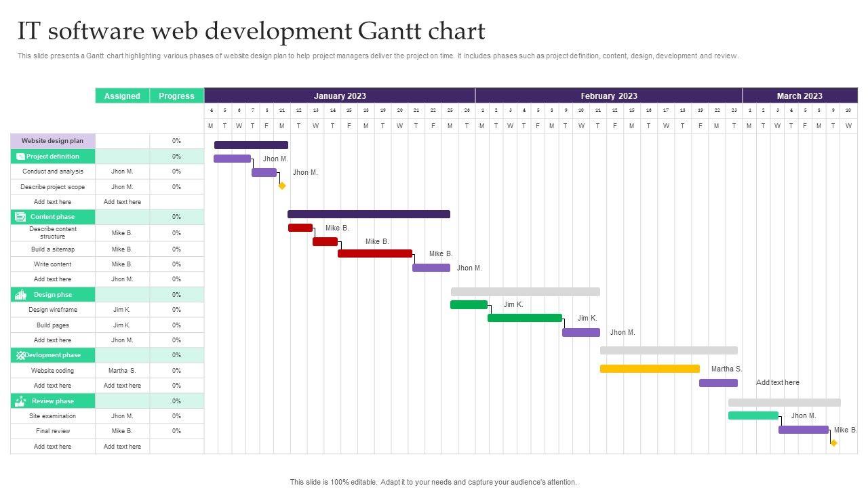Click the Review phase stars icon

pos(21,401)
